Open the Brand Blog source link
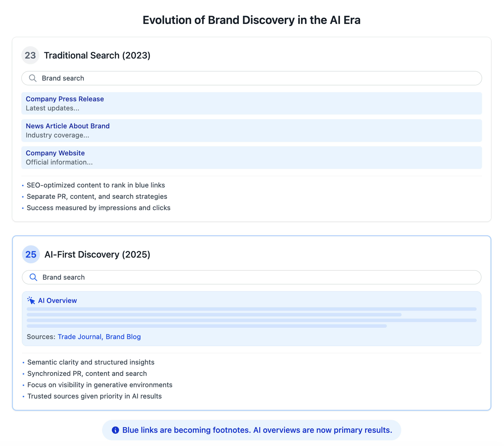This screenshot has height=446, width=504. (123, 337)
